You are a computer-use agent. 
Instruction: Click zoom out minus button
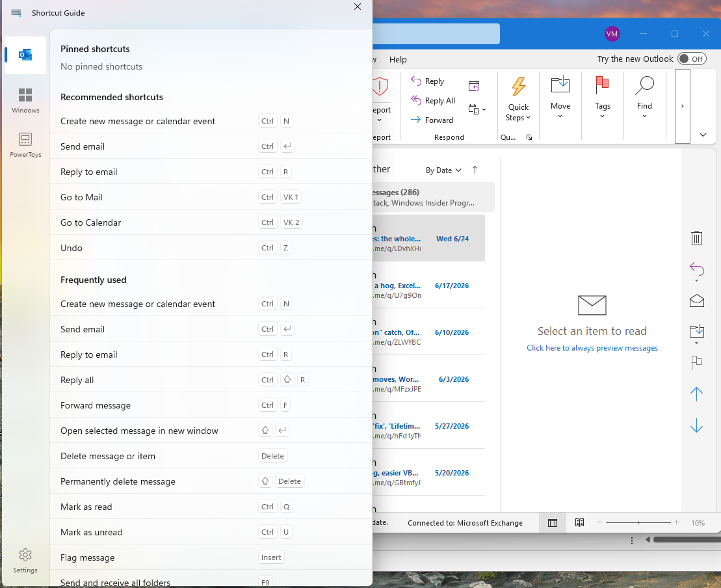click(599, 522)
